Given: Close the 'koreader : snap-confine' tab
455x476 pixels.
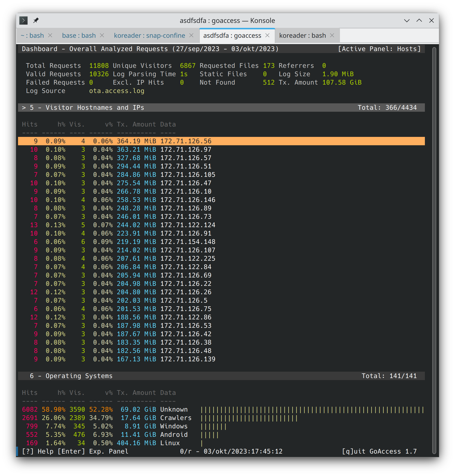Looking at the screenshot, I should click(191, 36).
